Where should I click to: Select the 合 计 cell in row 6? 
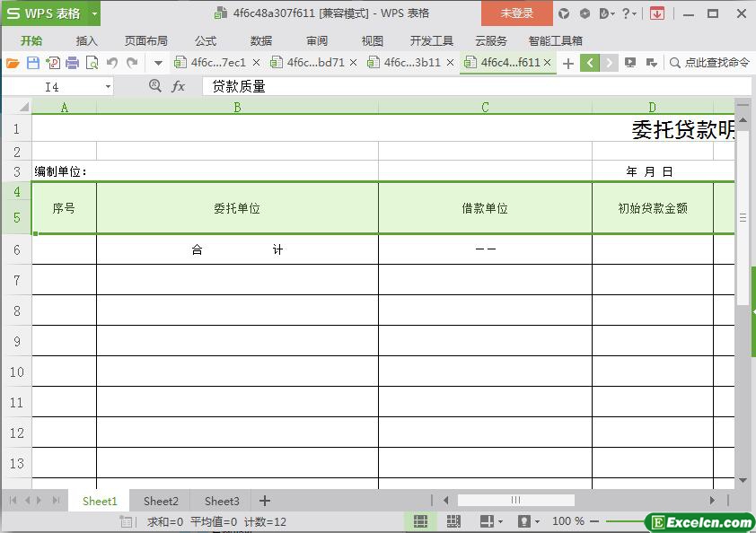pyautogui.click(x=237, y=249)
